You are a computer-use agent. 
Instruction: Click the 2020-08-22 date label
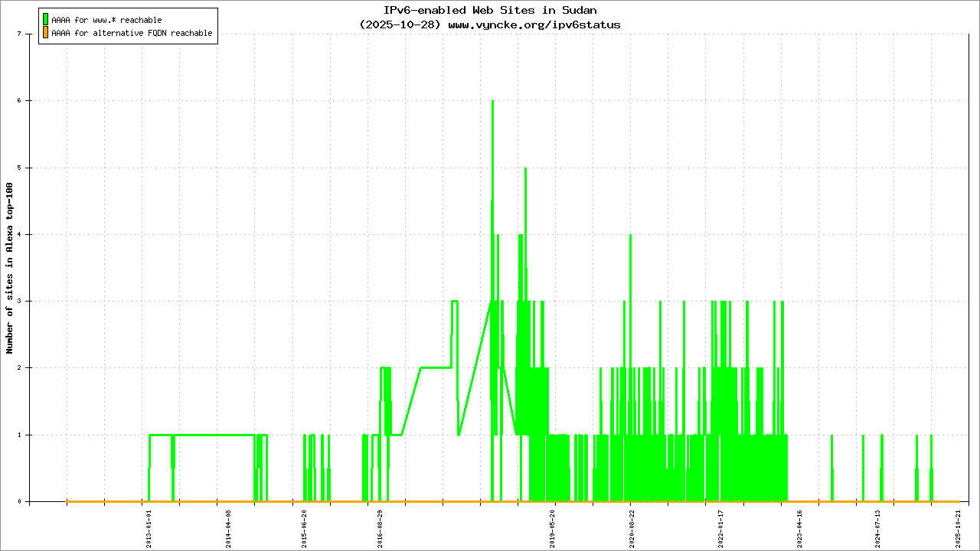point(632,527)
